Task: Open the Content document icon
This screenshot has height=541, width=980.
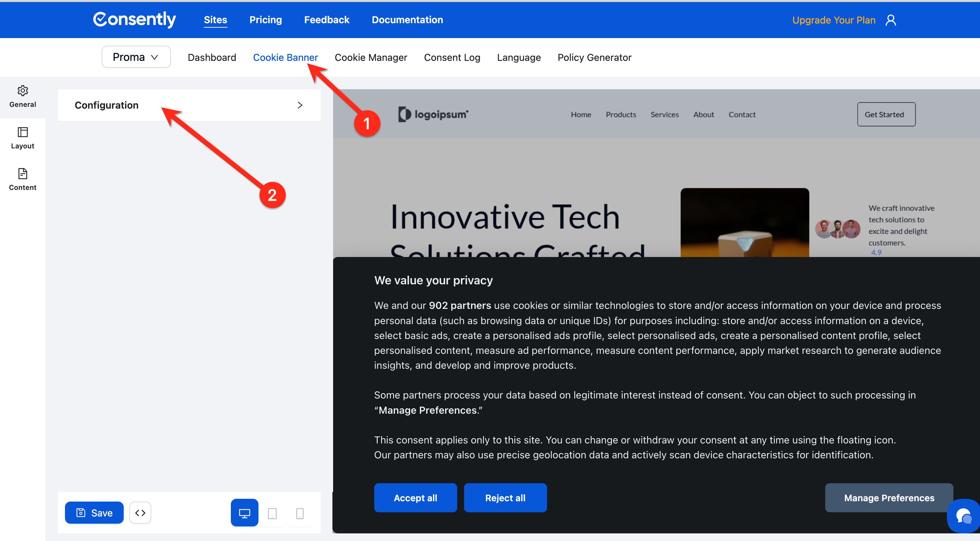Action: click(x=22, y=174)
